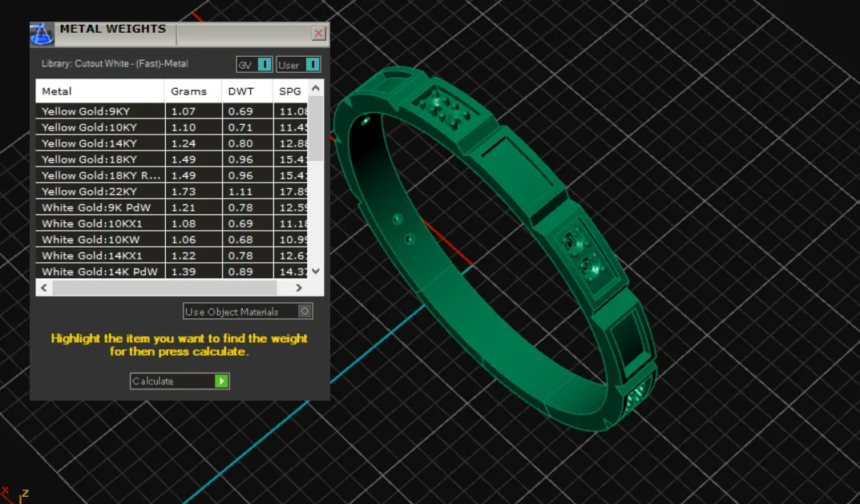Select the Yellow Gold:22KY row
Viewport: 860px width, 504px height.
coord(172,192)
